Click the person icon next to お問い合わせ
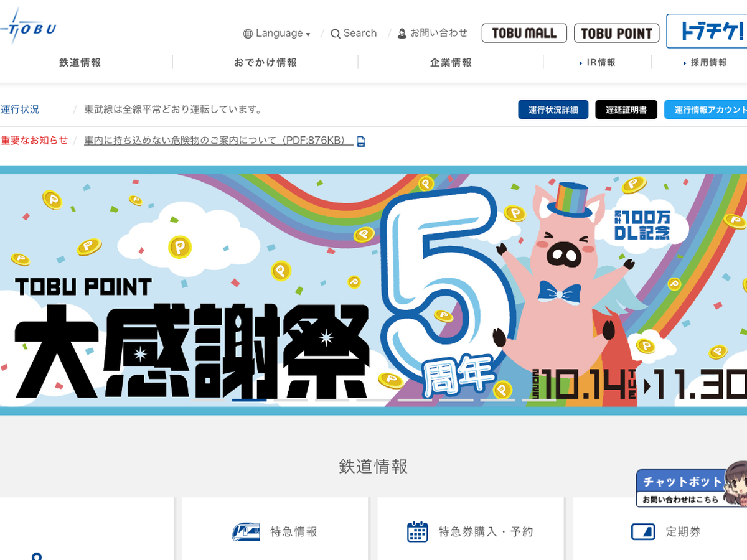This screenshot has width=747, height=560. 402,34
